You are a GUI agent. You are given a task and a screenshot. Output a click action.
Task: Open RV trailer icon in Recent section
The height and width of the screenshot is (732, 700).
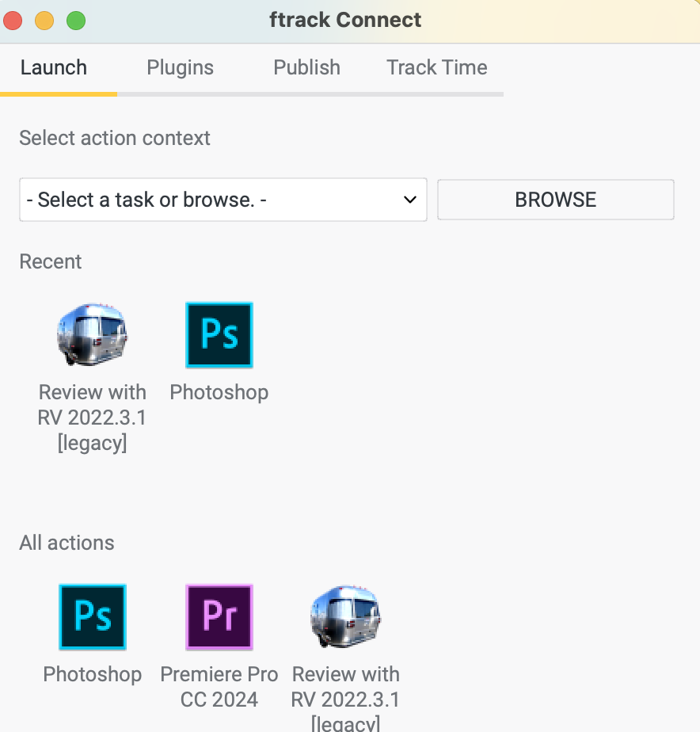click(x=93, y=334)
